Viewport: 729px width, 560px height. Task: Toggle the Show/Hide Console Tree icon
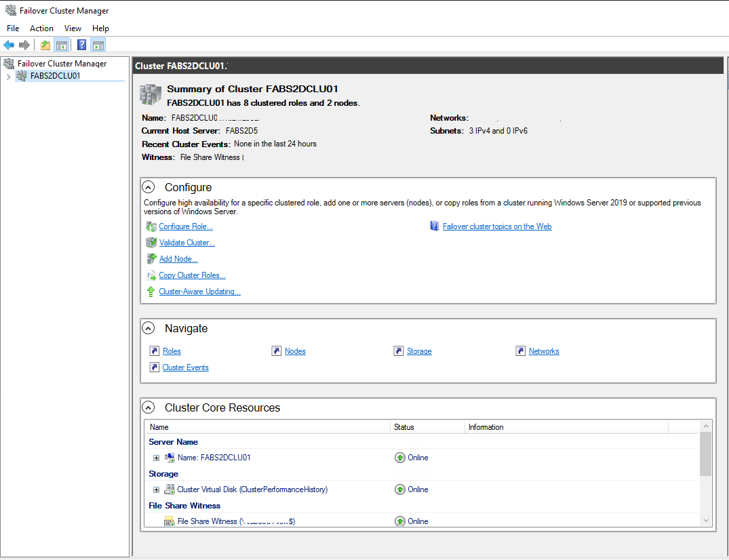coord(62,45)
